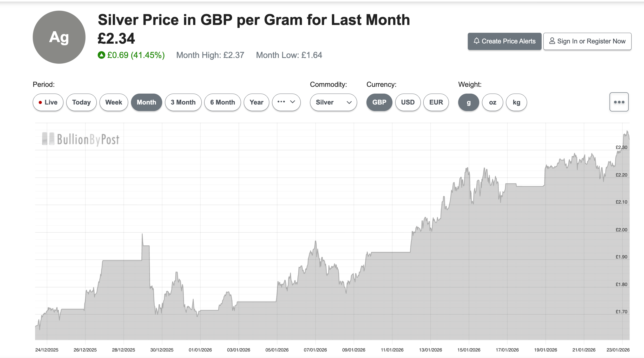This screenshot has height=358, width=644.
Task: Switch currency to USD
Action: coord(408,102)
